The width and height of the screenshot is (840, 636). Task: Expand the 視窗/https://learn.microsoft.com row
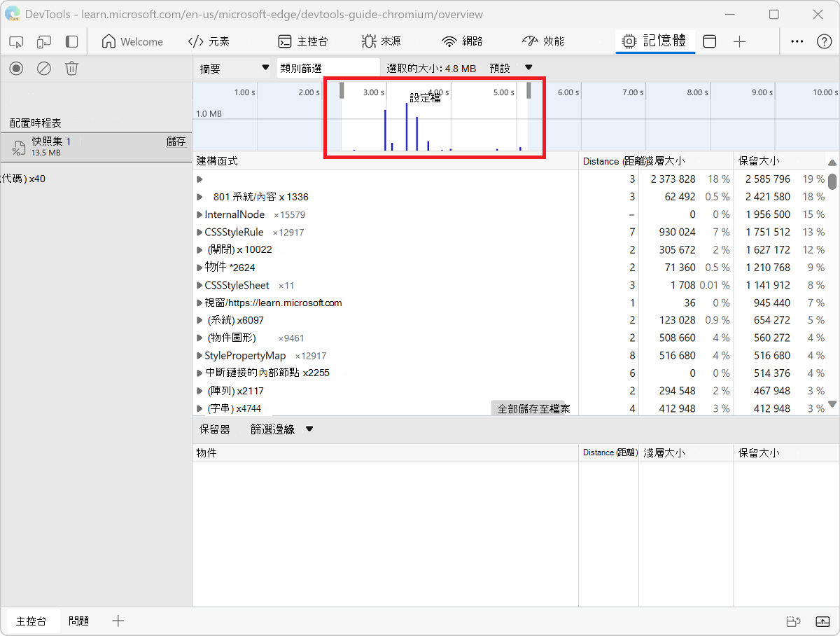[199, 303]
